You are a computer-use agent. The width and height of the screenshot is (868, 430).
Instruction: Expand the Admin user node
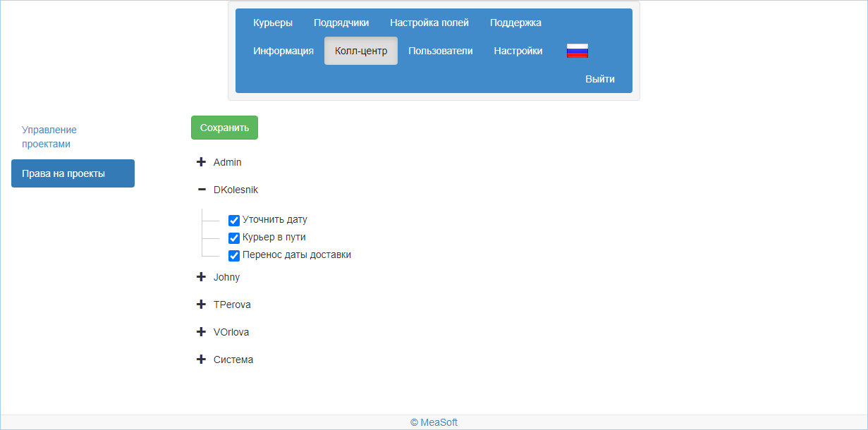click(201, 162)
